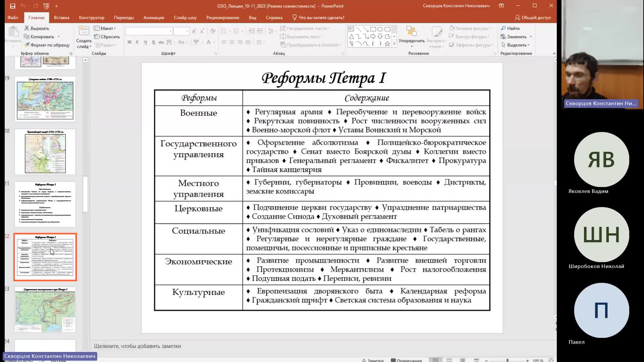Toggle Underline (Ч) formatting
The height and width of the screenshot is (362, 644).
[145, 42]
